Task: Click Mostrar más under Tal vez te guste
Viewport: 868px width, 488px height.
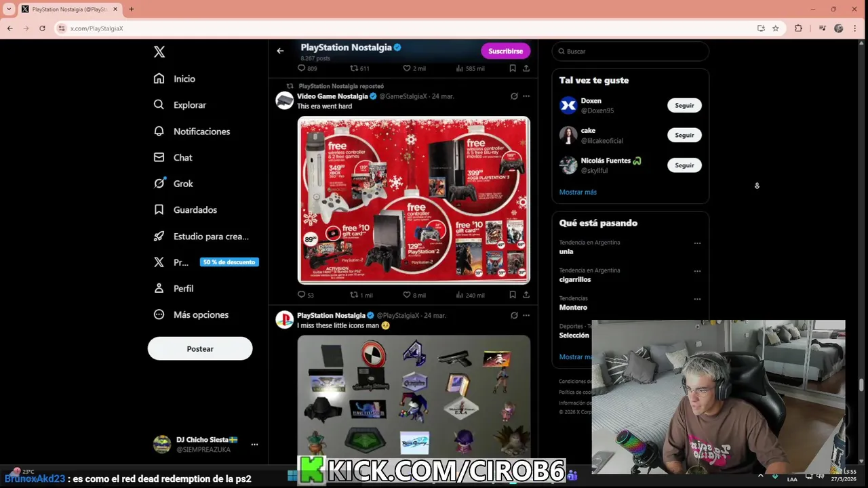Action: click(578, 192)
